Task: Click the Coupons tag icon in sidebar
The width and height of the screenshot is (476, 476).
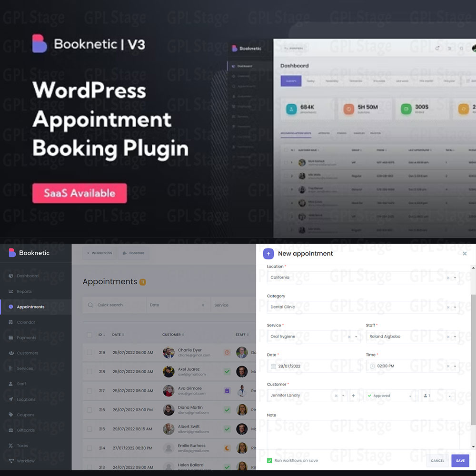Action: (x=11, y=415)
